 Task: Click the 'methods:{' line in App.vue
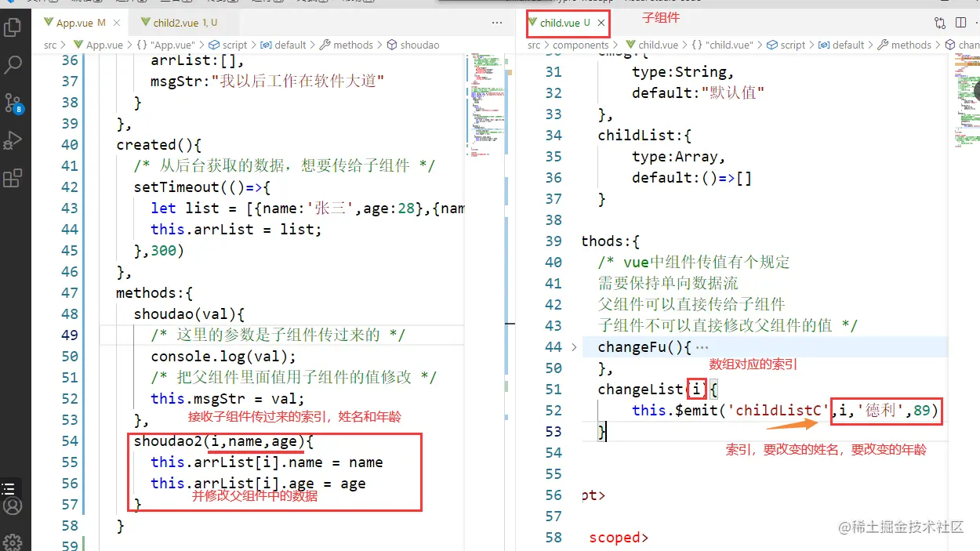(x=154, y=292)
